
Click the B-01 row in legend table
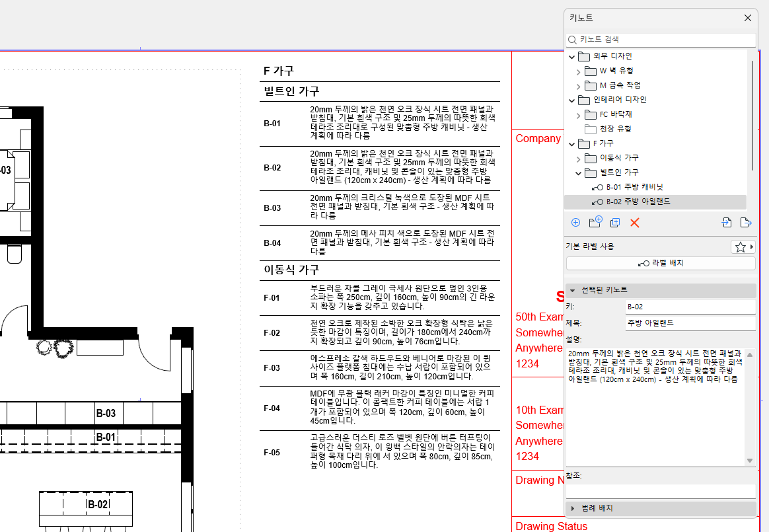point(380,123)
